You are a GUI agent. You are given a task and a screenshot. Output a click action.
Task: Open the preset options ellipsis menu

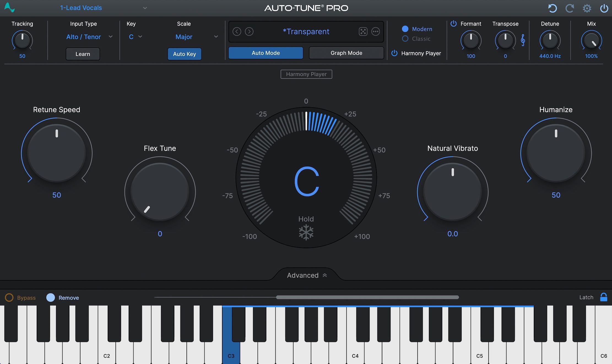click(x=375, y=32)
